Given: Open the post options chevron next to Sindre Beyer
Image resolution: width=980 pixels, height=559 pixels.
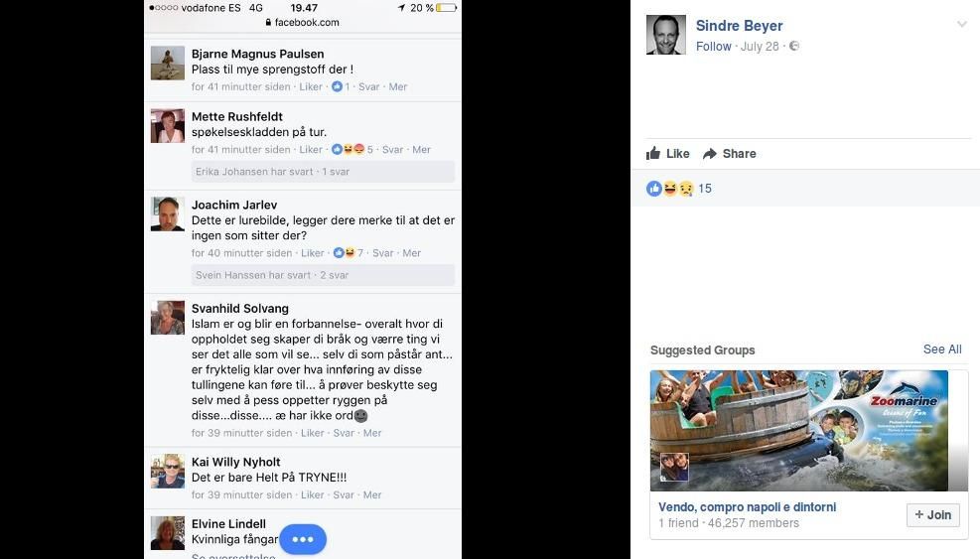Looking at the screenshot, I should pos(962,25).
